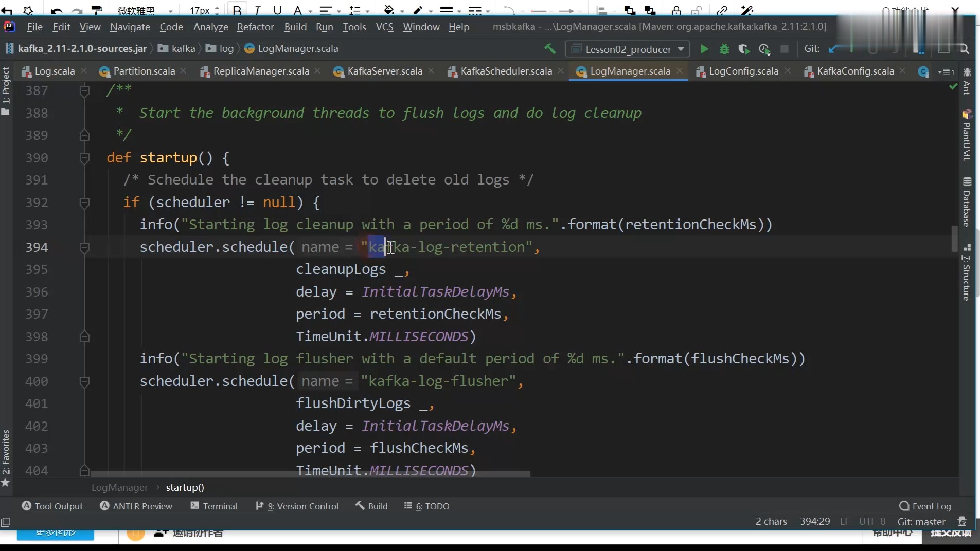Click format painter icon in background editor
Screen dimensions: 980x551
[x=96, y=10]
